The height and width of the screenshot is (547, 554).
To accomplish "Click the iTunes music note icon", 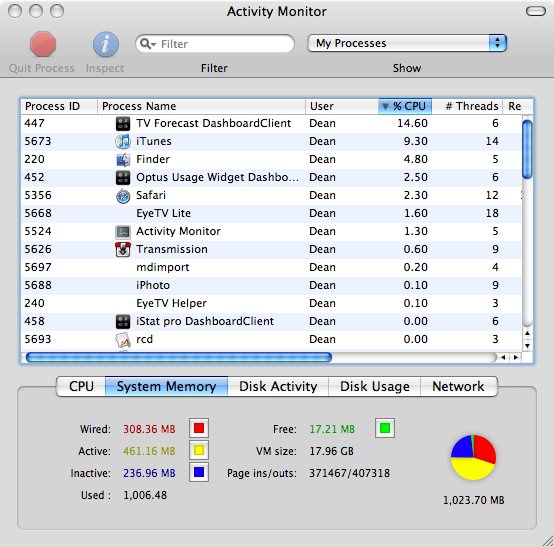I will (x=123, y=141).
